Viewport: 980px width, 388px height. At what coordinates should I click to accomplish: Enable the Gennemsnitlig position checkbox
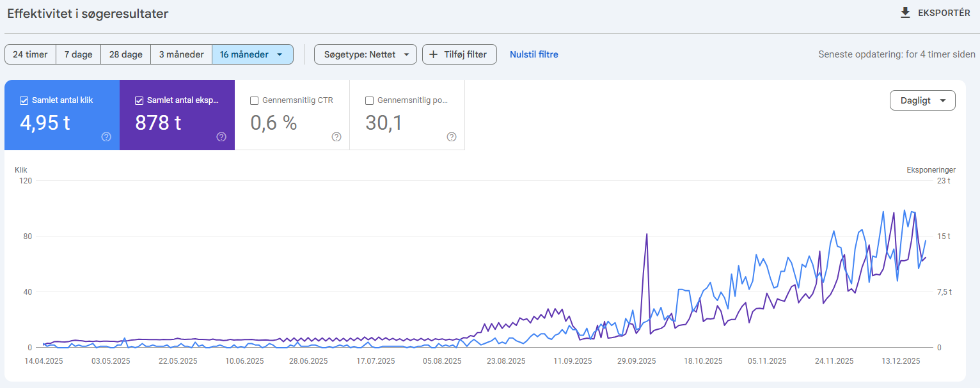pyautogui.click(x=369, y=100)
